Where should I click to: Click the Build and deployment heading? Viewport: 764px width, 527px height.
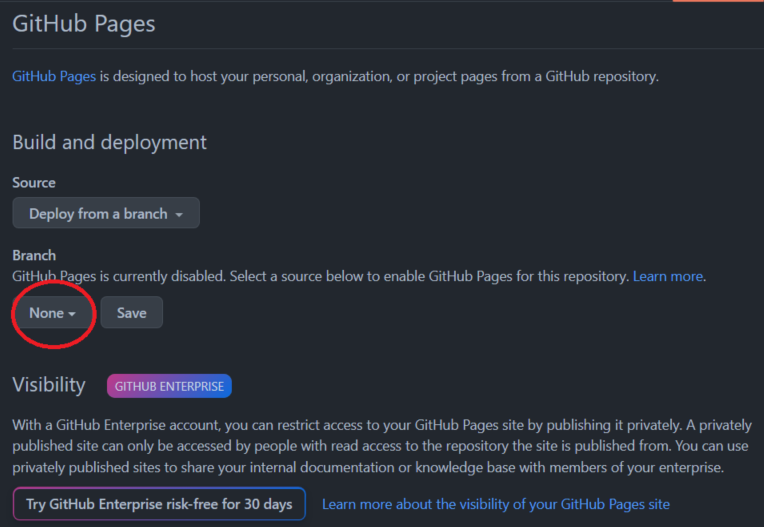pos(109,142)
